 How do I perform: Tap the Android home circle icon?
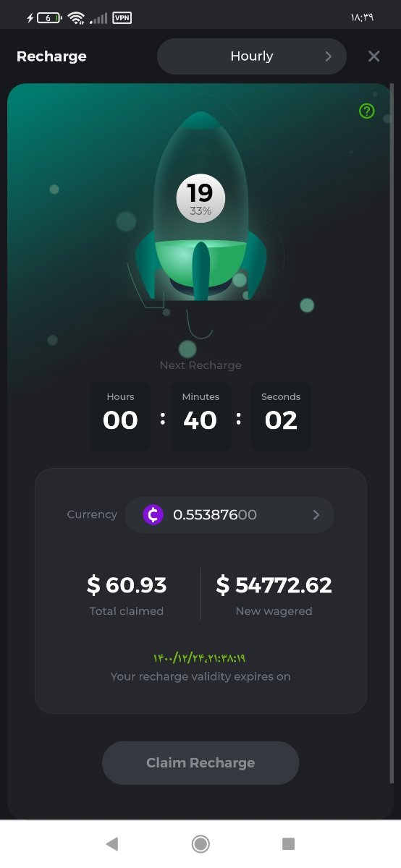tap(200, 843)
